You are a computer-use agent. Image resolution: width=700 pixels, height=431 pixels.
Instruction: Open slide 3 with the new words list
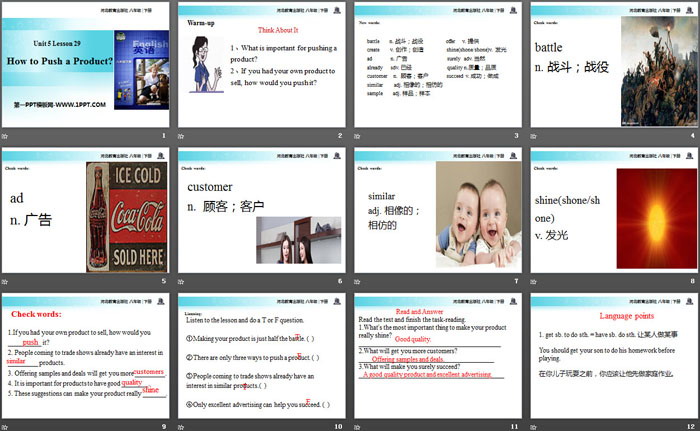click(438, 65)
